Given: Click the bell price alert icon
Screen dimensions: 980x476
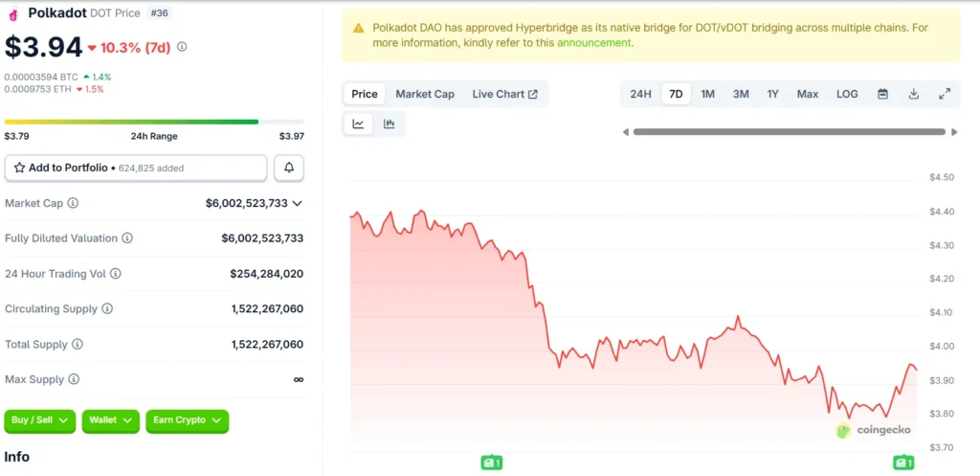Looking at the screenshot, I should (289, 168).
